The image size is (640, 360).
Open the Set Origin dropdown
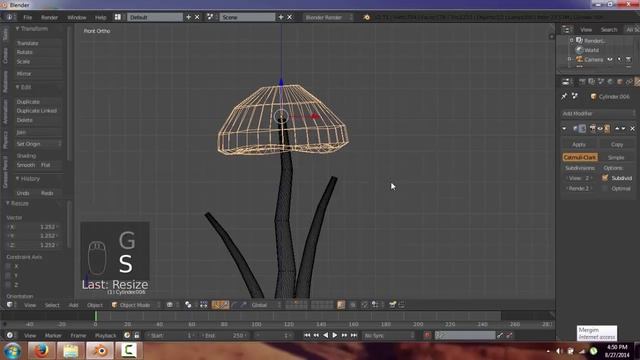coord(38,144)
